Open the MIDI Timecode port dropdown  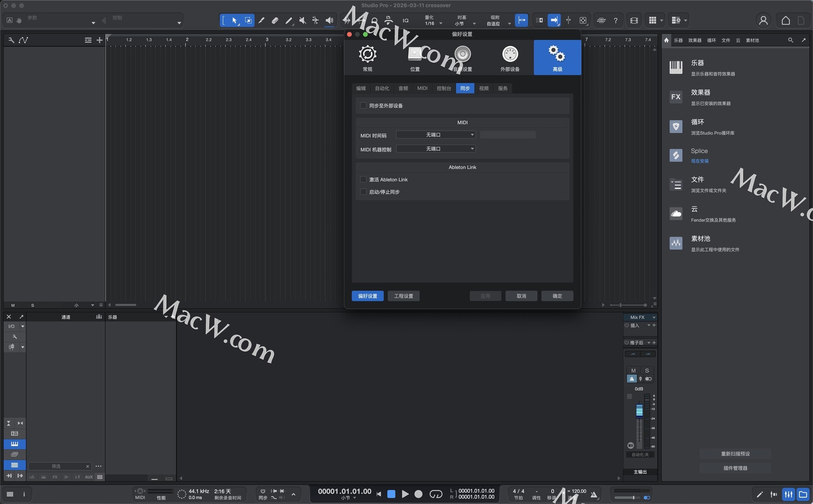tap(436, 135)
